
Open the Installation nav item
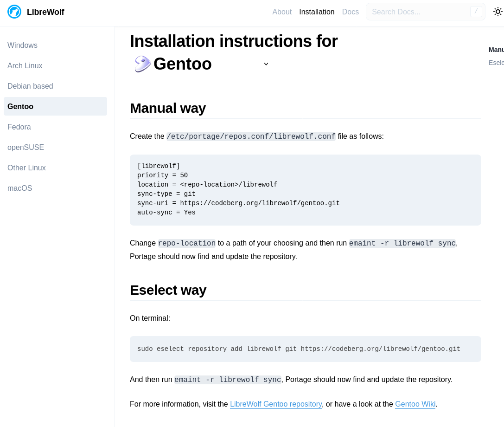click(x=317, y=12)
